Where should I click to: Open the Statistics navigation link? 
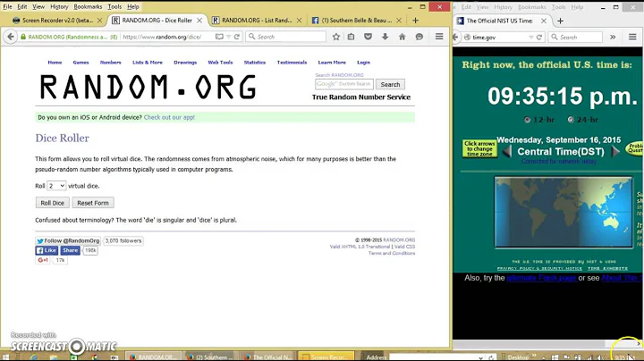pyautogui.click(x=255, y=63)
